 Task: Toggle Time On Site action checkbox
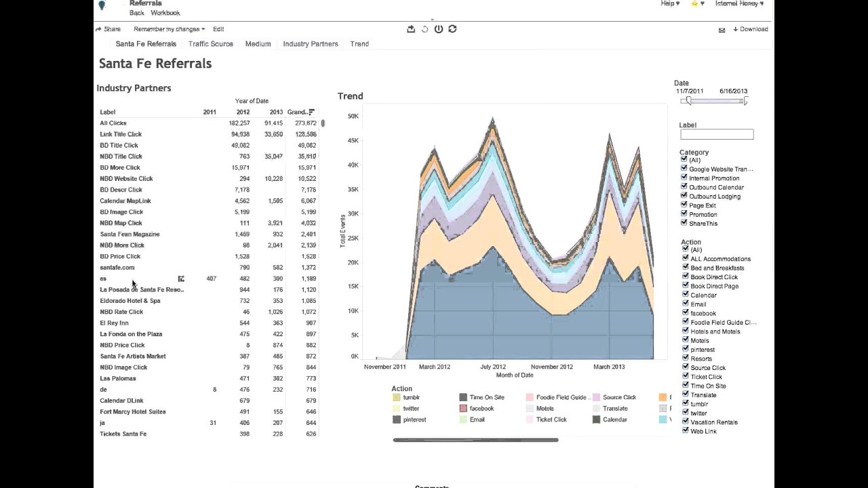point(686,385)
